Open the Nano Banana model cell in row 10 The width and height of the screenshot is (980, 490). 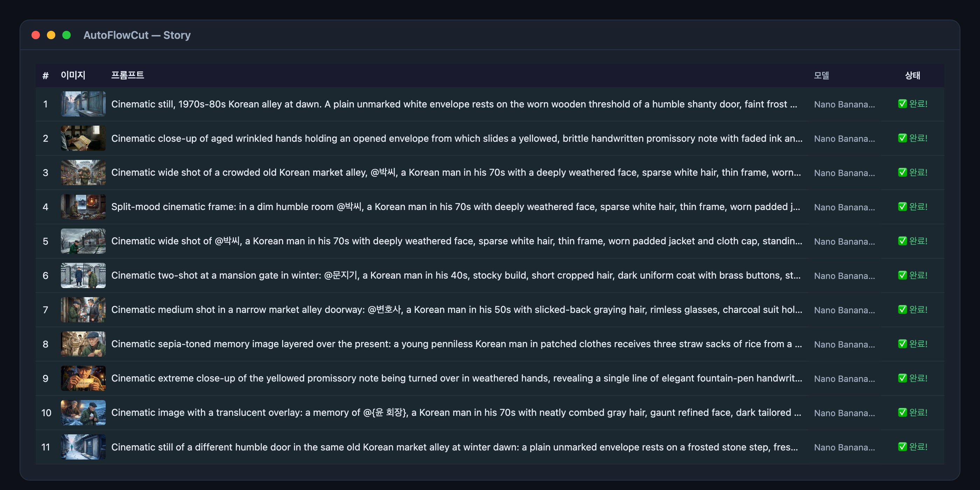[x=844, y=413]
